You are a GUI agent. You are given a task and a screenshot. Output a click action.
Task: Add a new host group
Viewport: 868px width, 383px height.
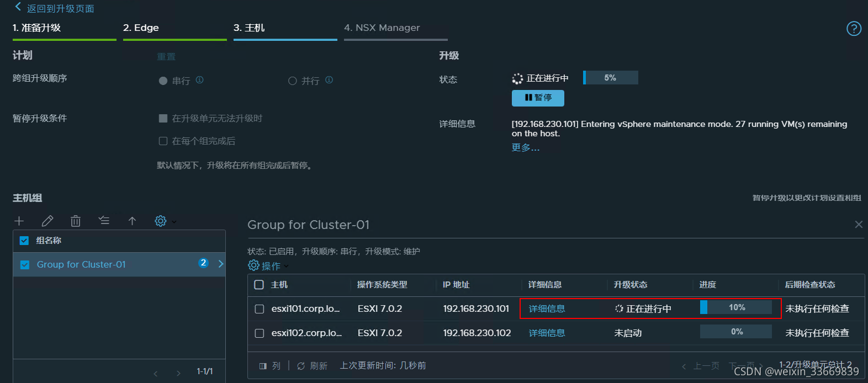[19, 221]
